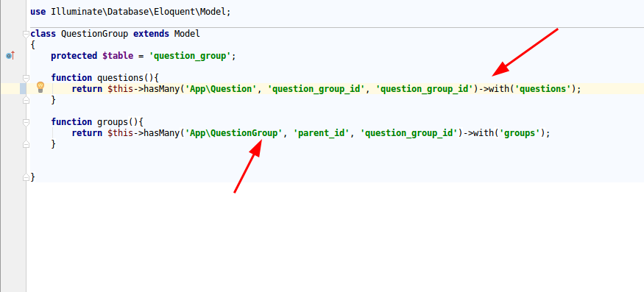Click the overriding property gutter icon beside $table
Image resolution: width=644 pixels, height=292 pixels.
click(10, 55)
